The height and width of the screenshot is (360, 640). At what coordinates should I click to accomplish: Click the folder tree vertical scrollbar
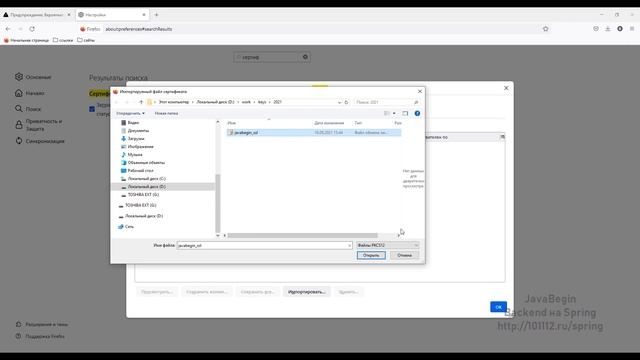point(218,203)
